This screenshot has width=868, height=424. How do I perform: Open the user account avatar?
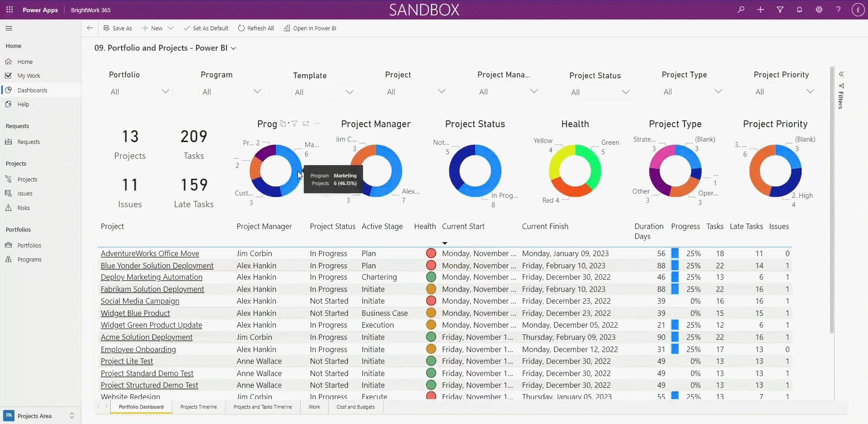858,10
